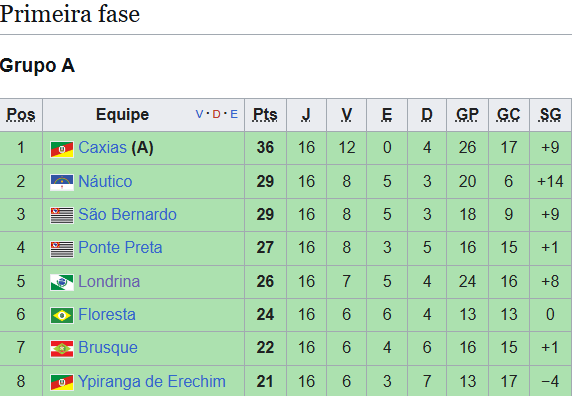This screenshot has height=396, width=572.
Task: Open the Caxias team link
Action: (103, 148)
